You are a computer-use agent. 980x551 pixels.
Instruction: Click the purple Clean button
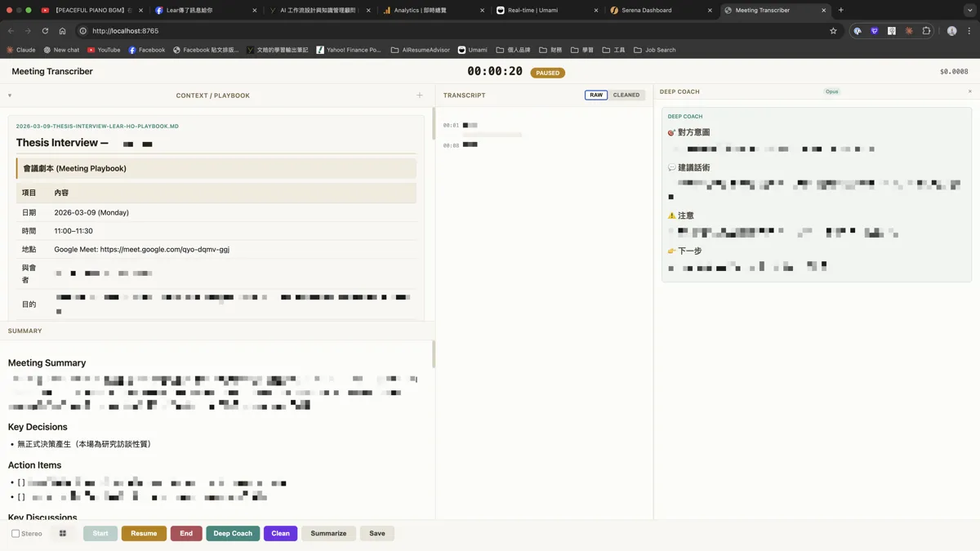[280, 533]
